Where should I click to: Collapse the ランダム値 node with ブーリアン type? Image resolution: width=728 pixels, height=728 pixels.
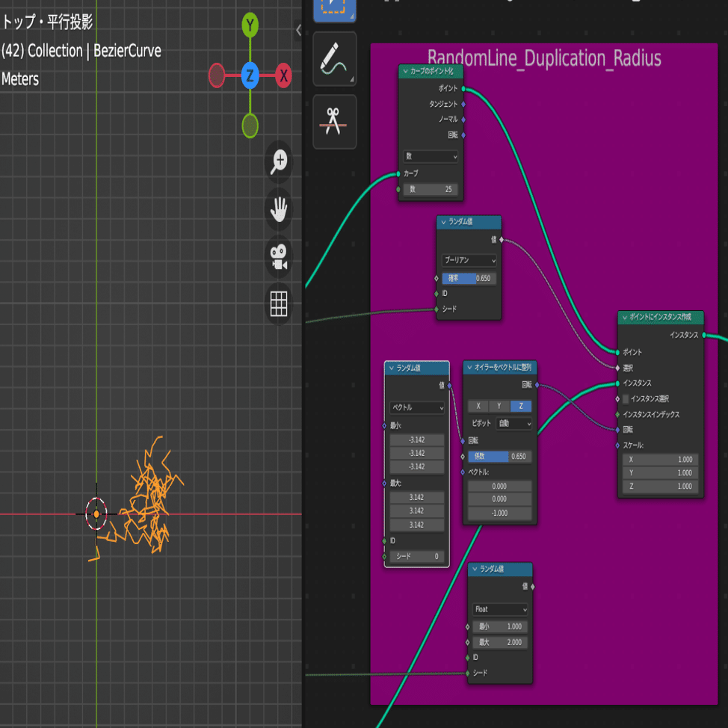443,222
